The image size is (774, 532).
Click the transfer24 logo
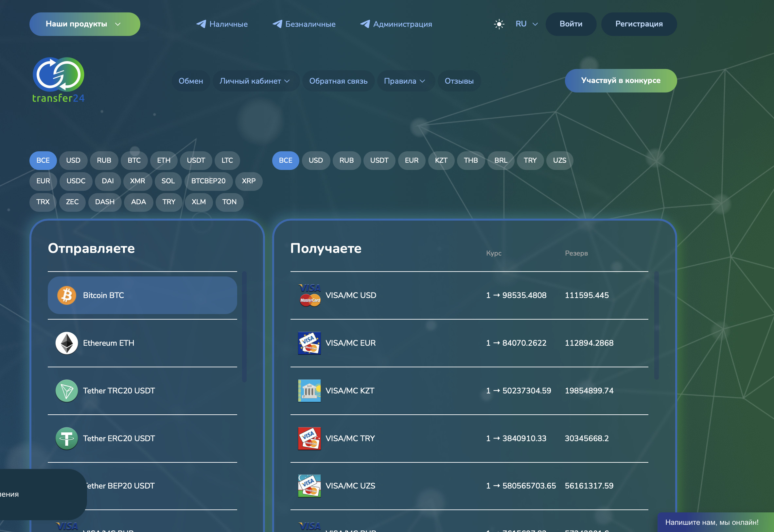coord(58,80)
